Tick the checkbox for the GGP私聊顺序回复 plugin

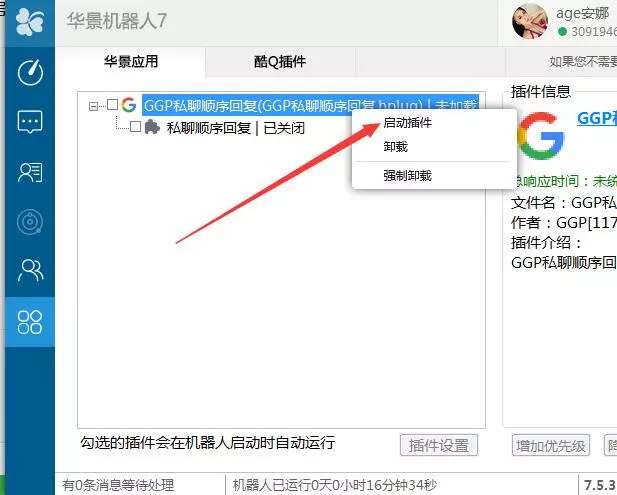click(x=113, y=105)
